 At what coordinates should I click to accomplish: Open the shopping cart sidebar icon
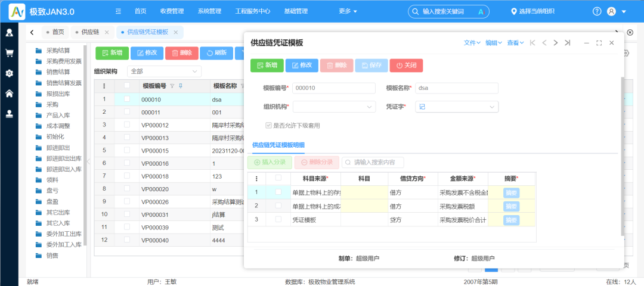9,53
